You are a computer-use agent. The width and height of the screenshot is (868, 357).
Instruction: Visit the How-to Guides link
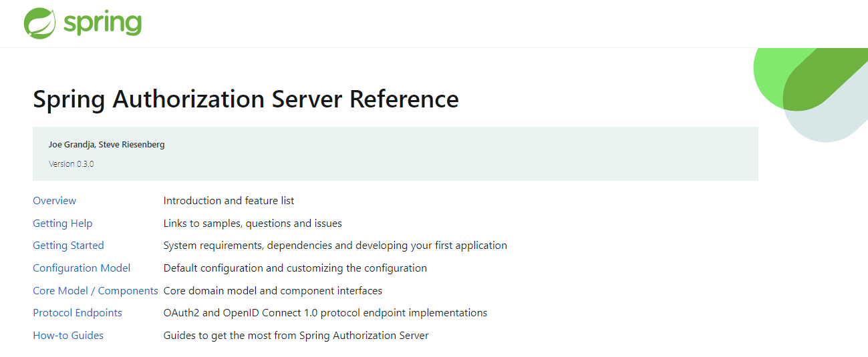click(68, 336)
